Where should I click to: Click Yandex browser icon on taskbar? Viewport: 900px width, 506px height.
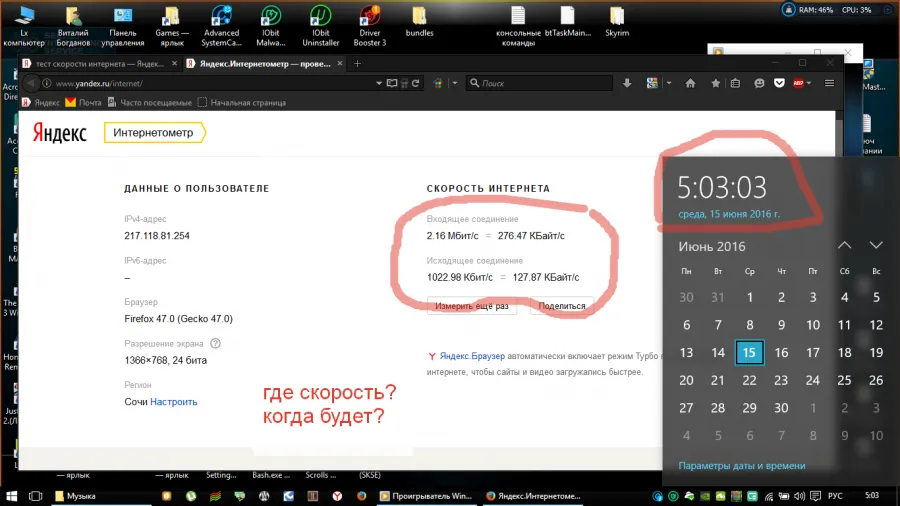pyautogui.click(x=337, y=496)
